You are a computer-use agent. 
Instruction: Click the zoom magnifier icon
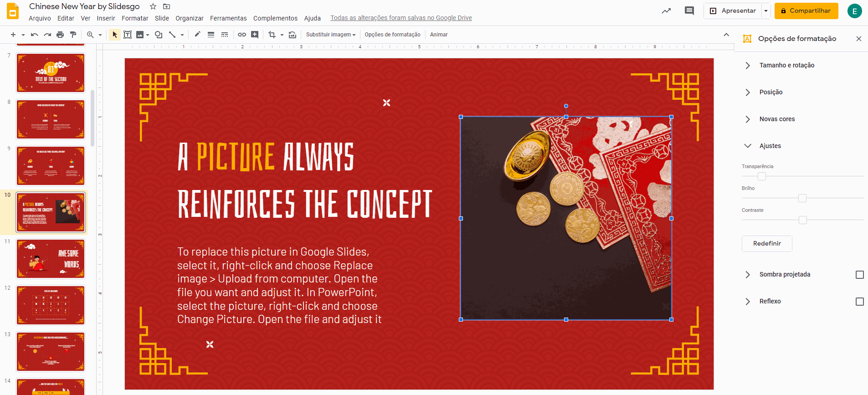[90, 35]
